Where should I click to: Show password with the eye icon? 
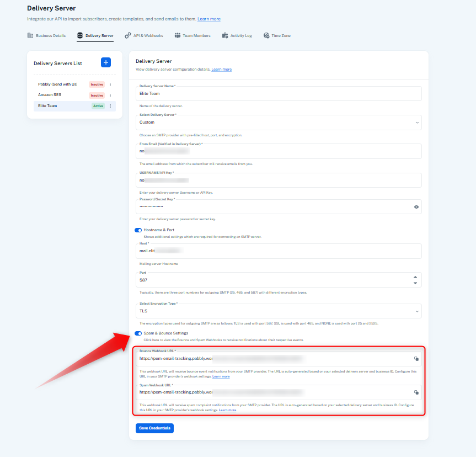tap(416, 207)
